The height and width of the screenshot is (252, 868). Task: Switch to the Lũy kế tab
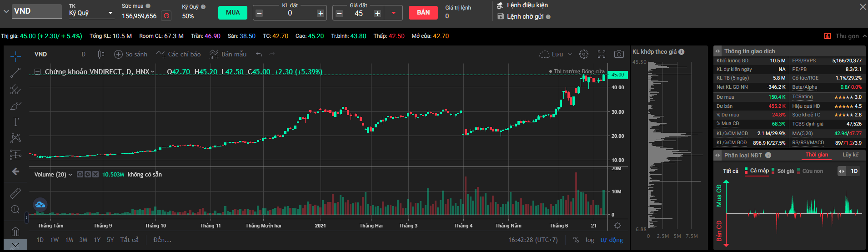850,155
